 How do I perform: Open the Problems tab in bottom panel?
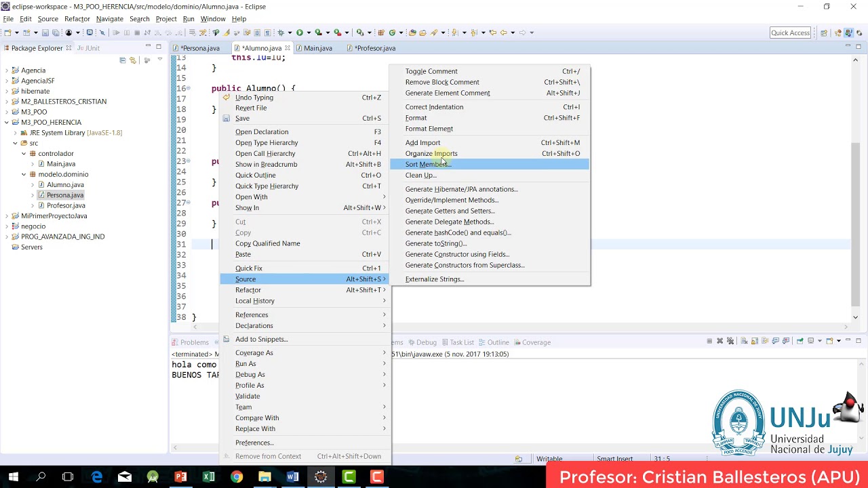click(x=191, y=342)
